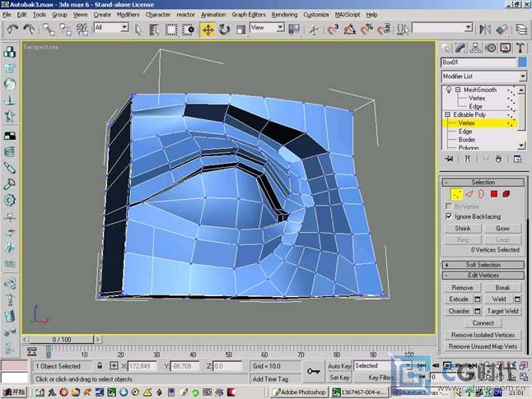Click the Shrink selection button
Screen dimensions: 532x399
click(x=463, y=229)
